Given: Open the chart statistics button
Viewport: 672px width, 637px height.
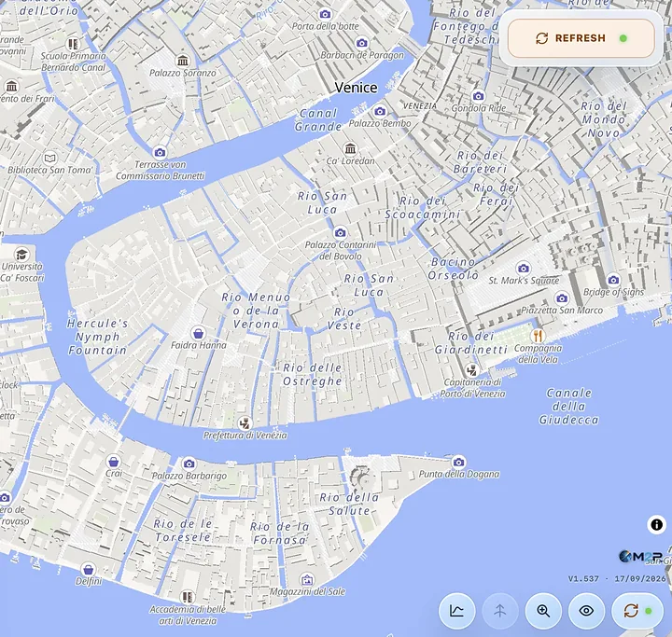Looking at the screenshot, I should click(x=456, y=611).
